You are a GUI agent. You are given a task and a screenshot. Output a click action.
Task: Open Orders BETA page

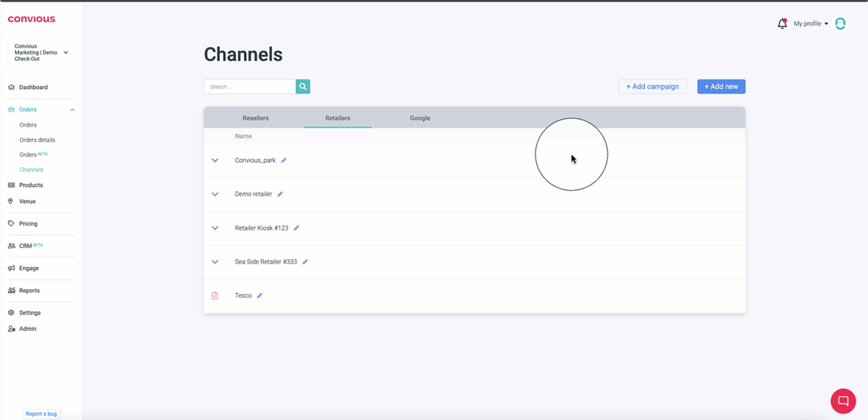click(x=34, y=154)
